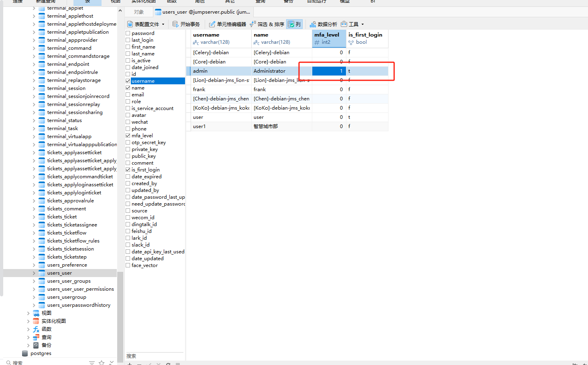Click the table icon on the users_user tab
The width and height of the screenshot is (588, 365).
[158, 12]
